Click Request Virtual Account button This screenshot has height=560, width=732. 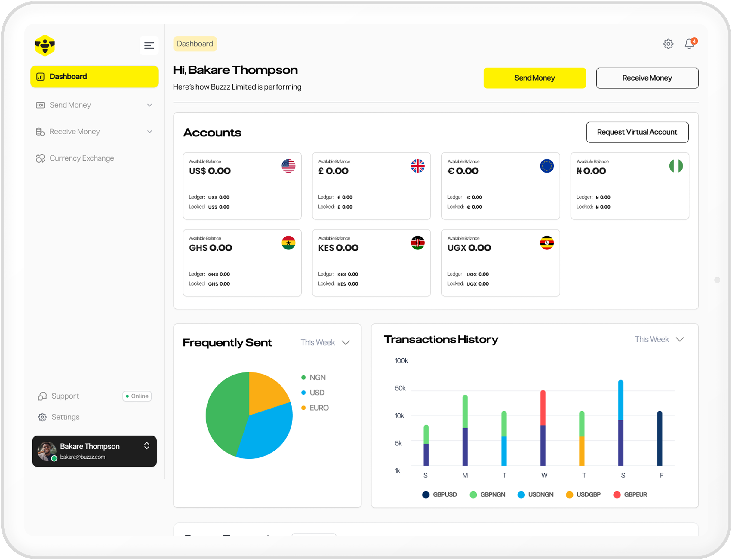(637, 132)
